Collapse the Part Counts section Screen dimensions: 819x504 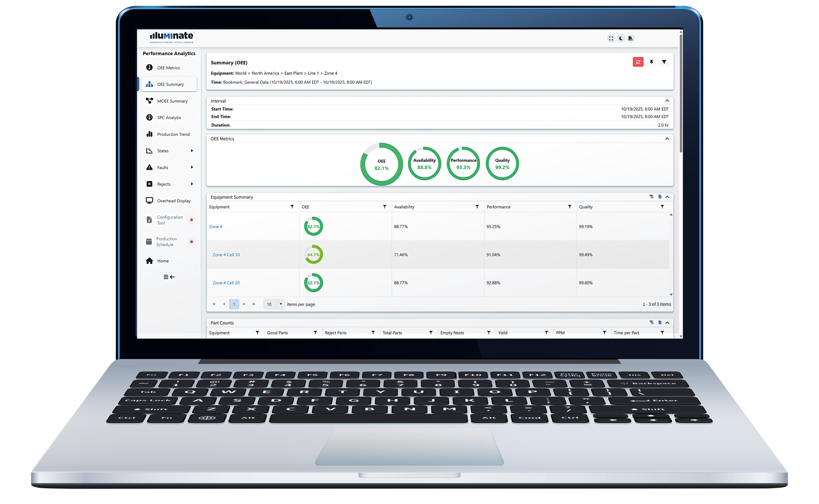point(667,323)
